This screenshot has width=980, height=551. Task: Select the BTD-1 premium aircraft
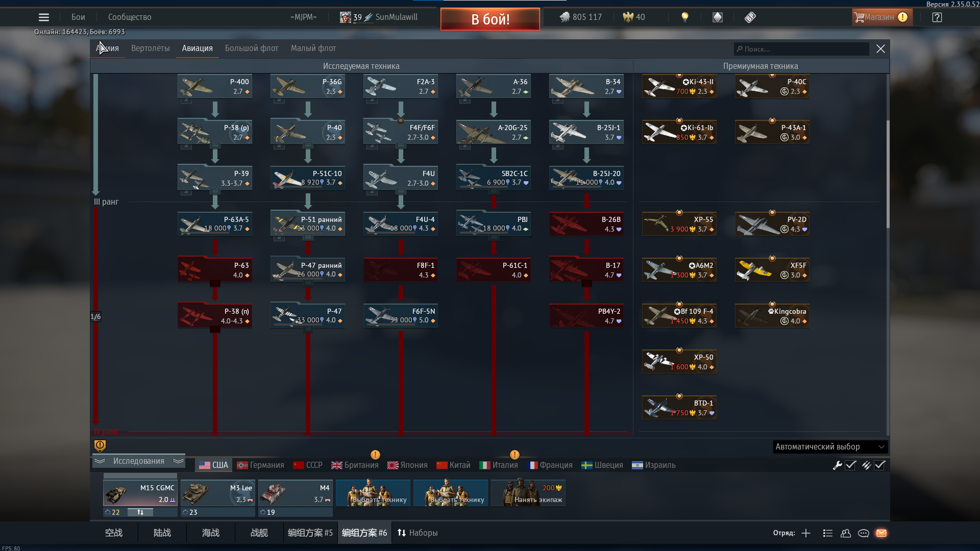[x=679, y=408]
